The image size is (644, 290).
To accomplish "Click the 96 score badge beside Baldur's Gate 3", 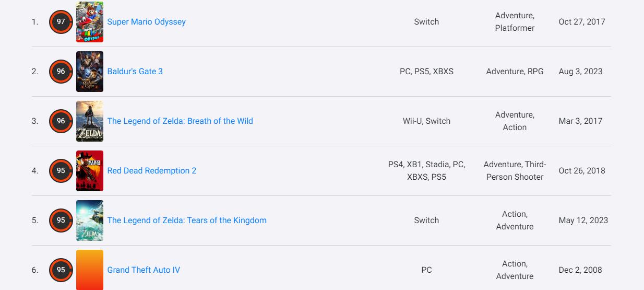I will (x=61, y=72).
